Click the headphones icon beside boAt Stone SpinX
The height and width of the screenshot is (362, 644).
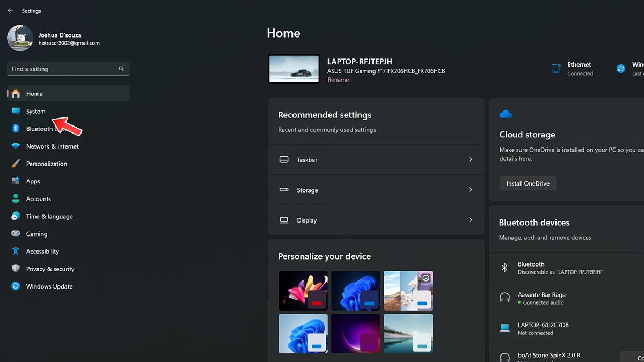(x=504, y=357)
